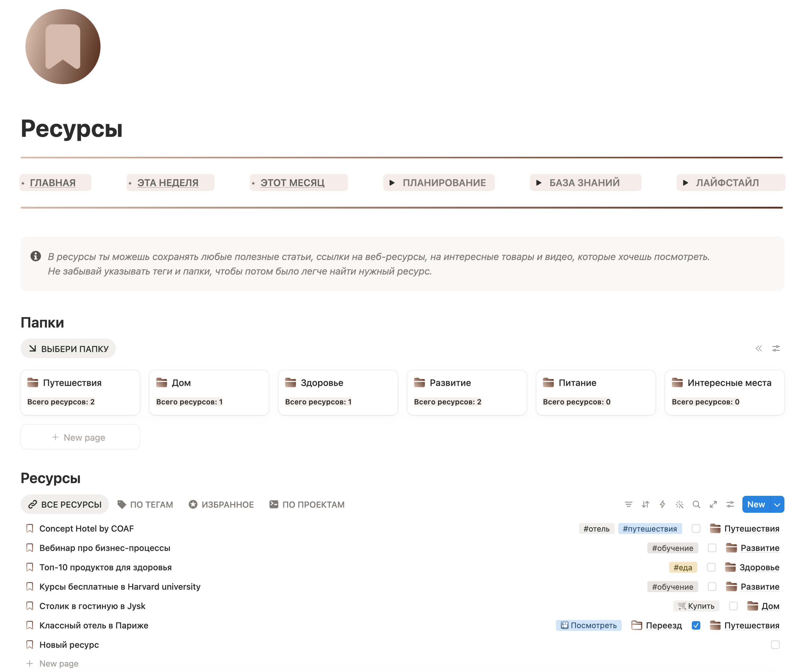Open view settings sliders icon for Ресурсы
The height and width of the screenshot is (672, 802).
point(730,504)
